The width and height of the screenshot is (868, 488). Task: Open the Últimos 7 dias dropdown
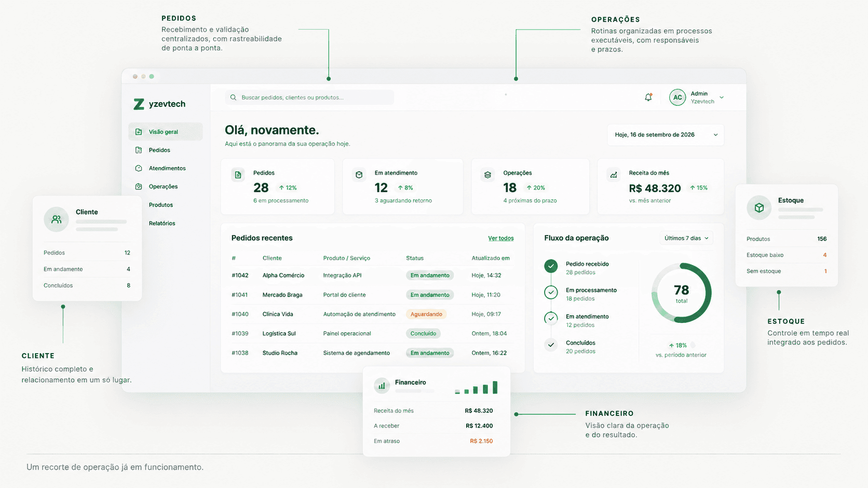686,238
